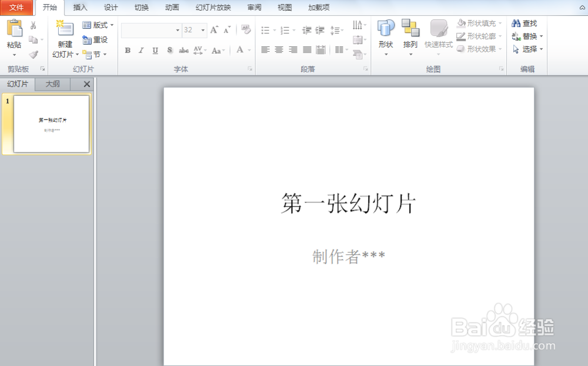
Task: Apply italic formatting
Action: 141,50
